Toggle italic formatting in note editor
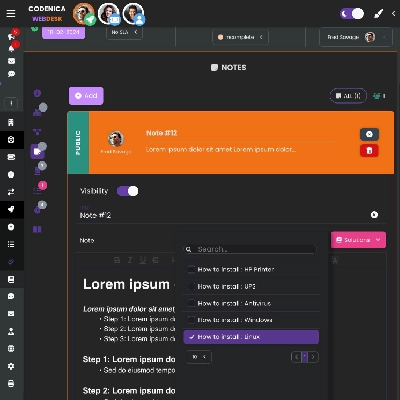This screenshot has height=400, width=400. tap(130, 260)
